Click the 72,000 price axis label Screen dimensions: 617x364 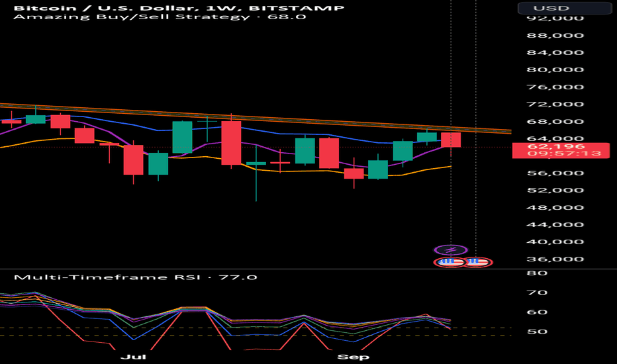point(555,104)
